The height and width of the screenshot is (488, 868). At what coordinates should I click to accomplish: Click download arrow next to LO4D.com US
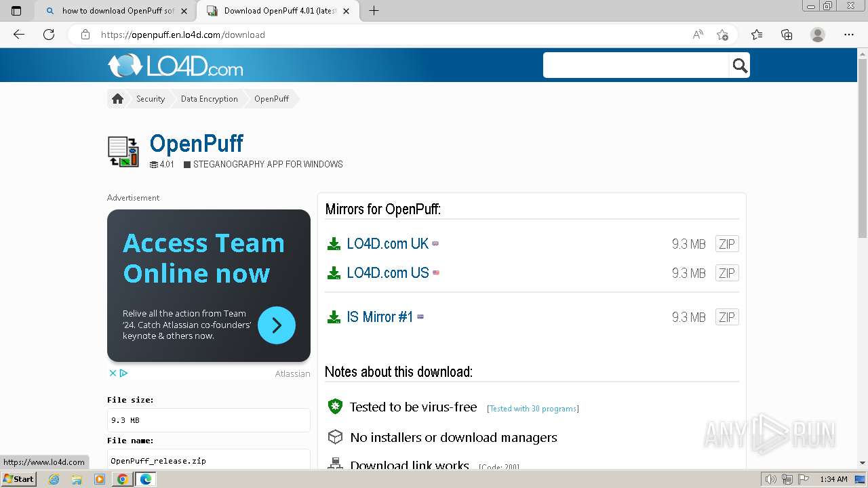tap(334, 273)
